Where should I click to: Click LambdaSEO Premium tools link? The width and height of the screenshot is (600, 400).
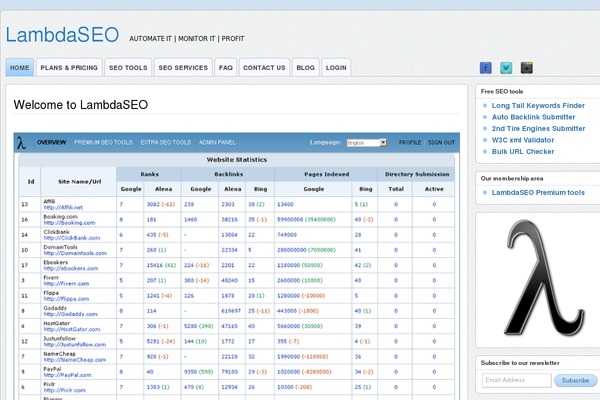point(539,191)
